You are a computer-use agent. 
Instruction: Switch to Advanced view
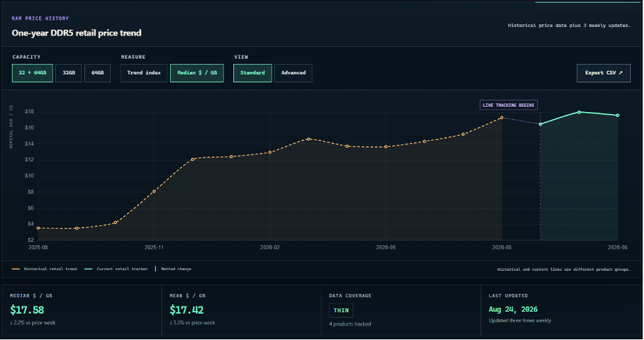click(293, 73)
